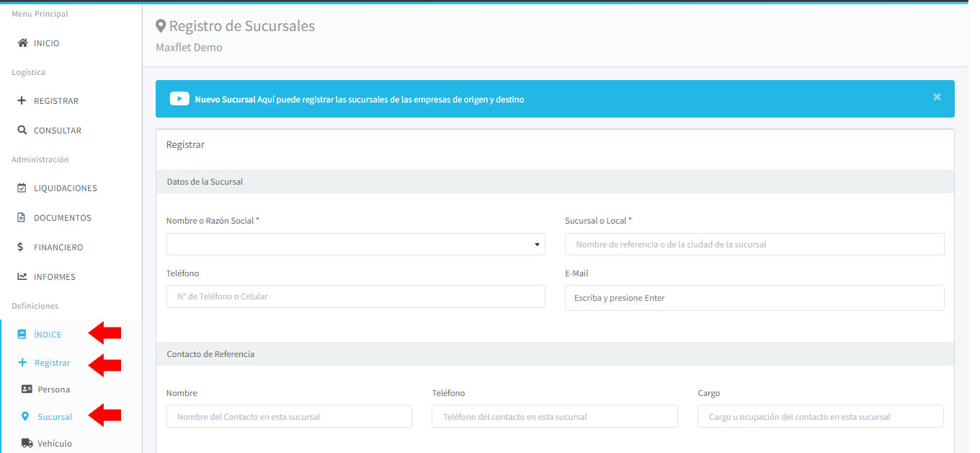Click the dollar icon beside FINANCIERO
Screen dimensions: 980x453
(x=21, y=247)
